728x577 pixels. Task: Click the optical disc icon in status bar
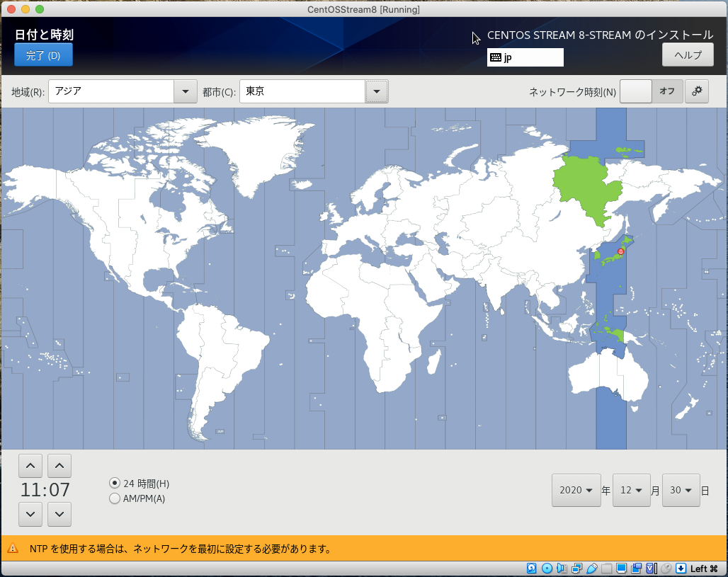pos(546,569)
